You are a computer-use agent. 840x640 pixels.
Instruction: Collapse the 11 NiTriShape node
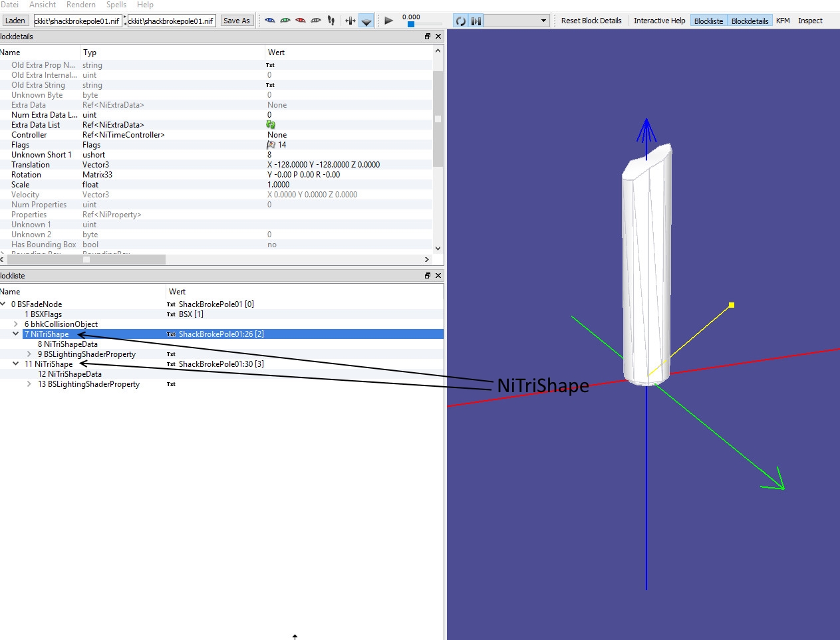[16, 364]
